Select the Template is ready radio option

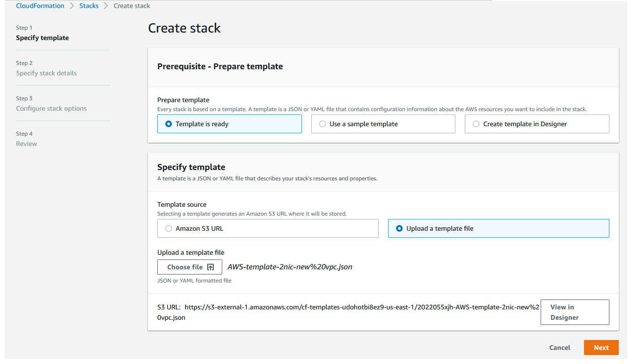coord(229,124)
